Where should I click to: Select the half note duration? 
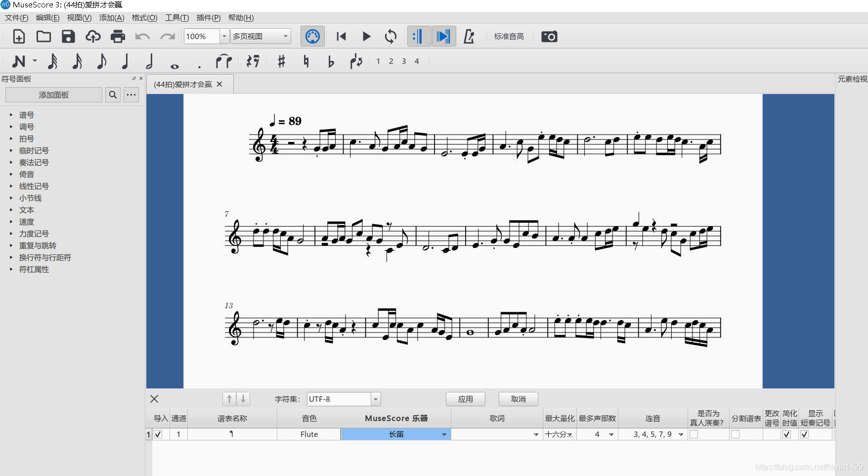pos(149,61)
